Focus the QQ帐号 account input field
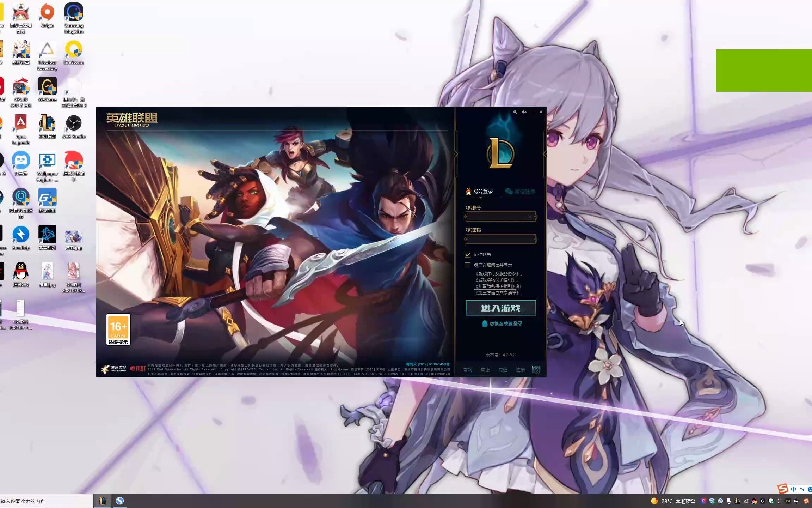 click(500, 217)
